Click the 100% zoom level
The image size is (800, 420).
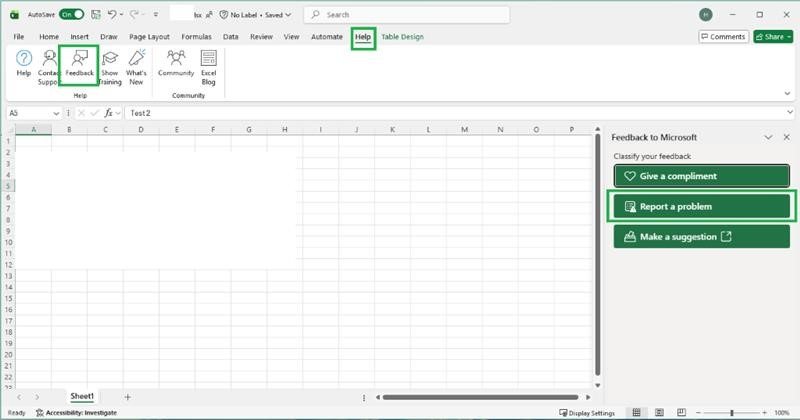point(782,413)
